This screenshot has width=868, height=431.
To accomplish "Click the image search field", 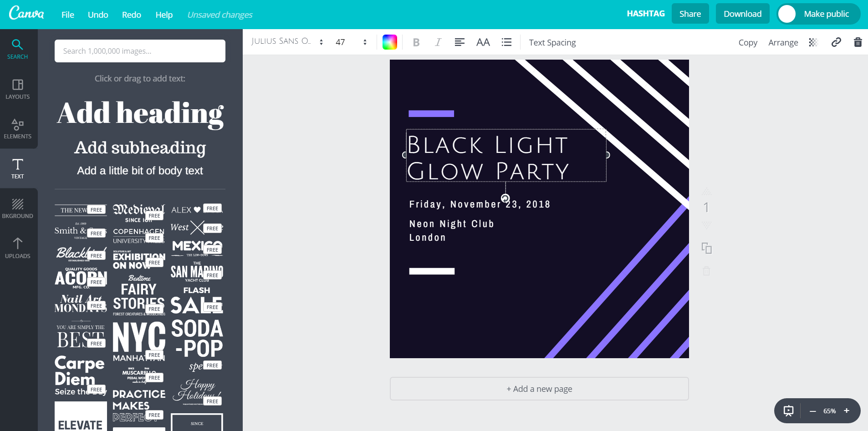I will click(x=139, y=51).
